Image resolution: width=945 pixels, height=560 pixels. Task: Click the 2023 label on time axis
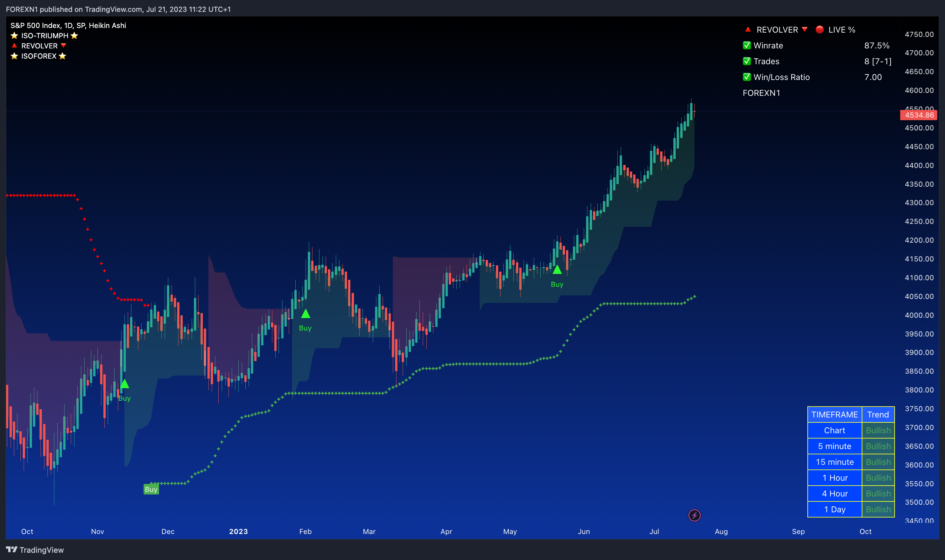click(238, 531)
